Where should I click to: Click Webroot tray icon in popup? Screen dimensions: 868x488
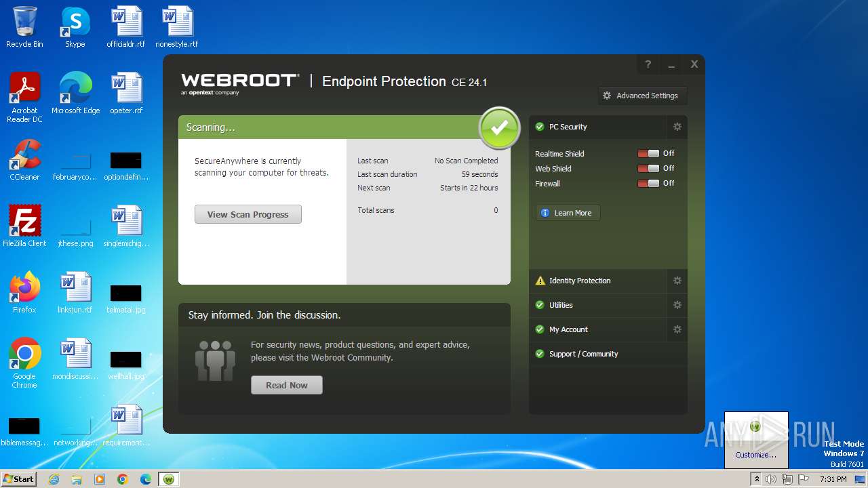[x=755, y=427]
